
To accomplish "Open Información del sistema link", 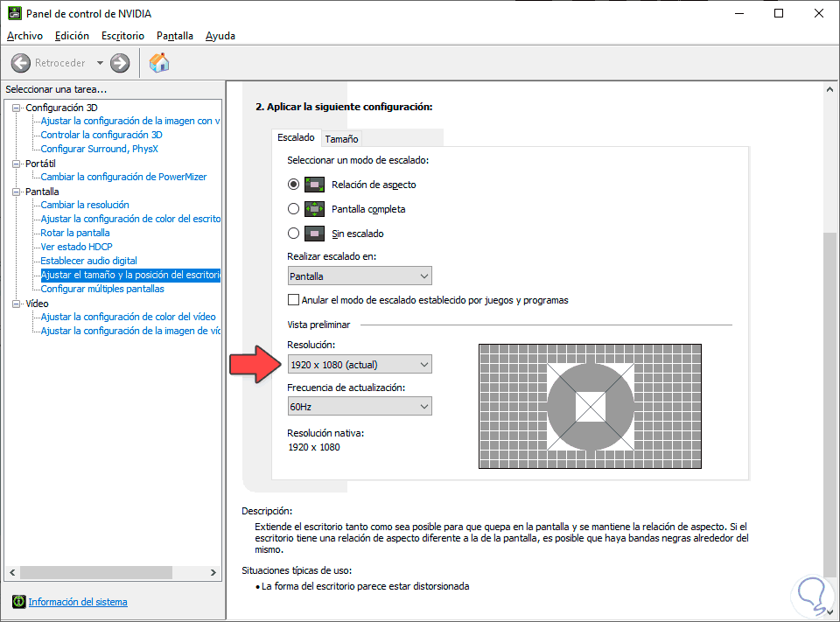I will pyautogui.click(x=78, y=602).
